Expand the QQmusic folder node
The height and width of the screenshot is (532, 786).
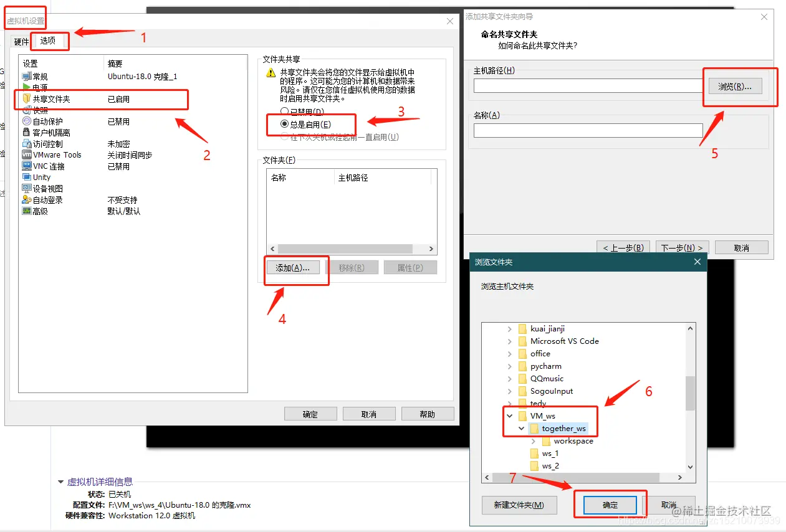[509, 379]
